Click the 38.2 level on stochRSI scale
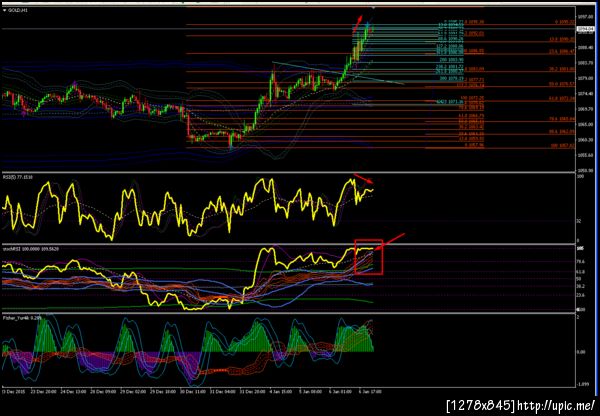The height and width of the screenshot is (416, 600). tap(581, 286)
